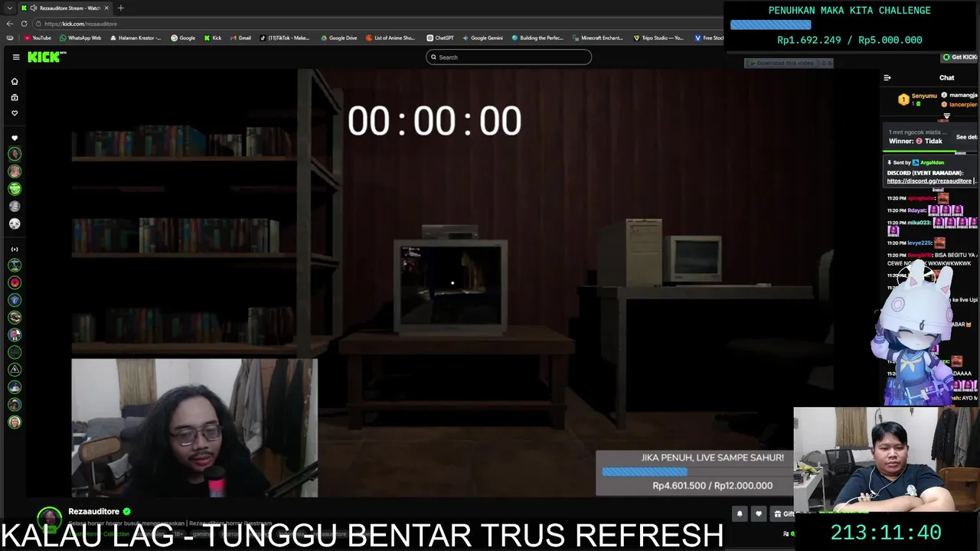Click ArgaNden username in pinned message

933,163
